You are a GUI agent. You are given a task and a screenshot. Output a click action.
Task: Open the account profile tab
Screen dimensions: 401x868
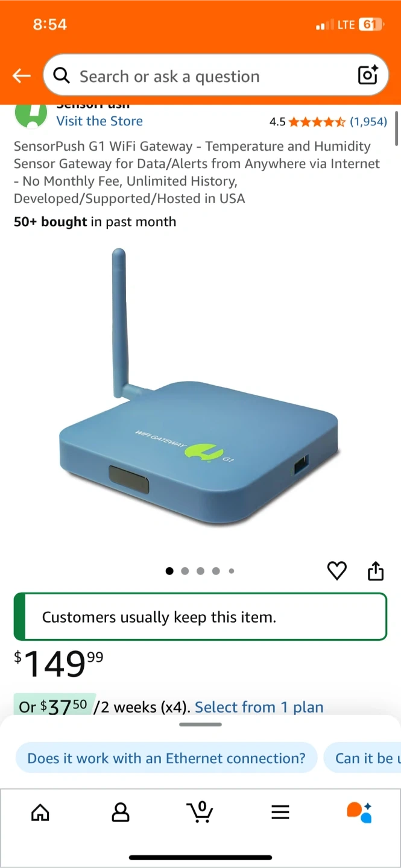pos(121,813)
